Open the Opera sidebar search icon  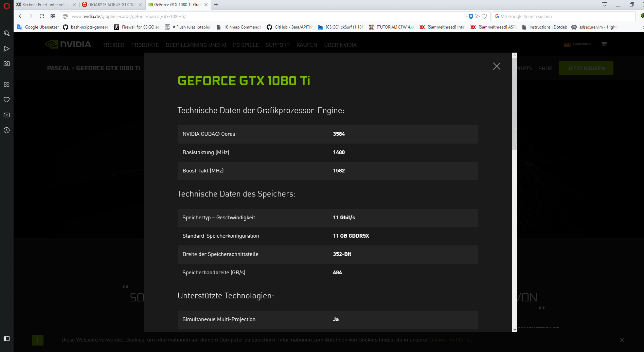point(6,33)
